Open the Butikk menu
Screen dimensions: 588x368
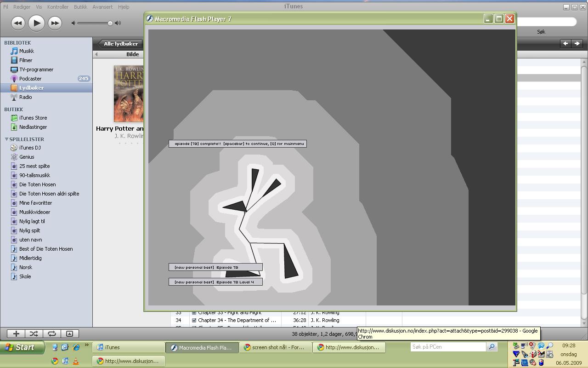(x=80, y=7)
